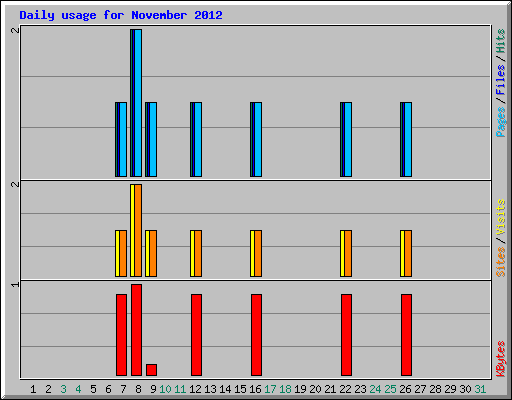The height and width of the screenshot is (400, 512).
Task: Click the sites/visits bar for day 12
Action: coord(196,253)
